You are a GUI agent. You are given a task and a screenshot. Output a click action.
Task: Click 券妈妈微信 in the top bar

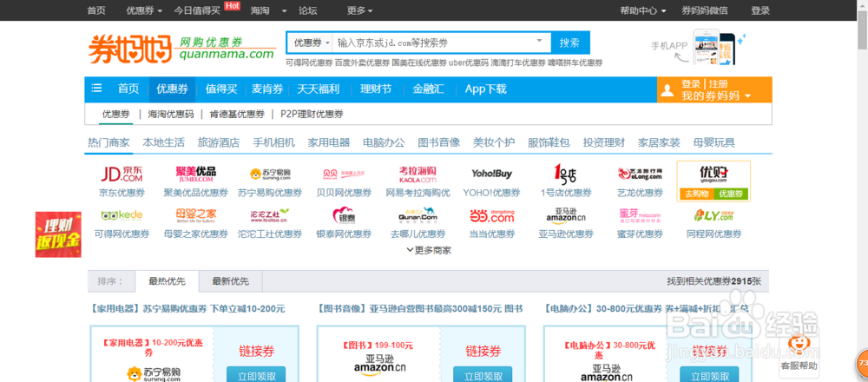pyautogui.click(x=705, y=10)
